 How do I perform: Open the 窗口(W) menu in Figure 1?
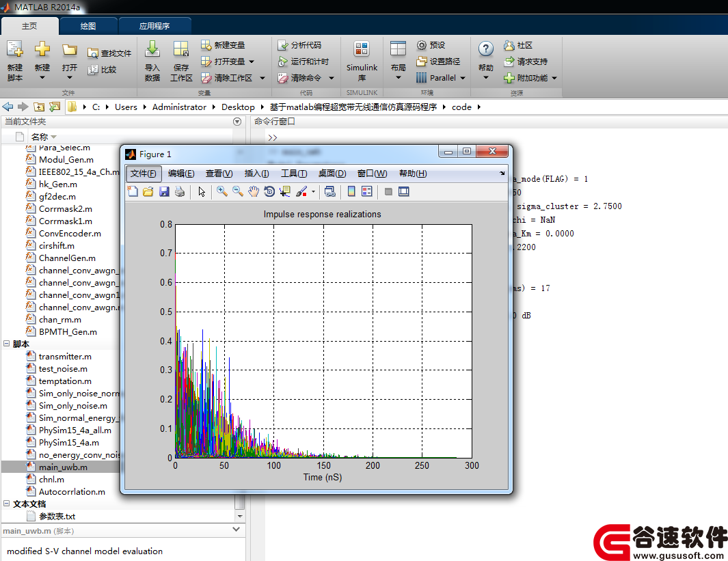(x=373, y=174)
